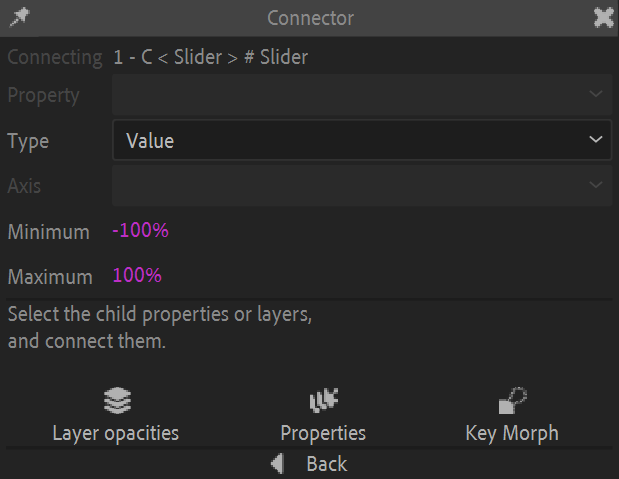Click the Properties connect icon

(x=322, y=401)
